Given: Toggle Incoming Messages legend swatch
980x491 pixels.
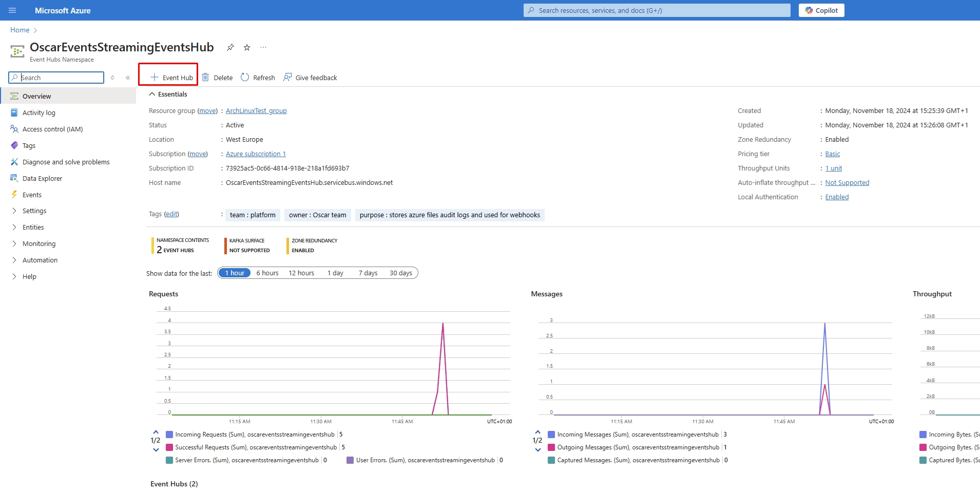Looking at the screenshot, I should point(551,435).
